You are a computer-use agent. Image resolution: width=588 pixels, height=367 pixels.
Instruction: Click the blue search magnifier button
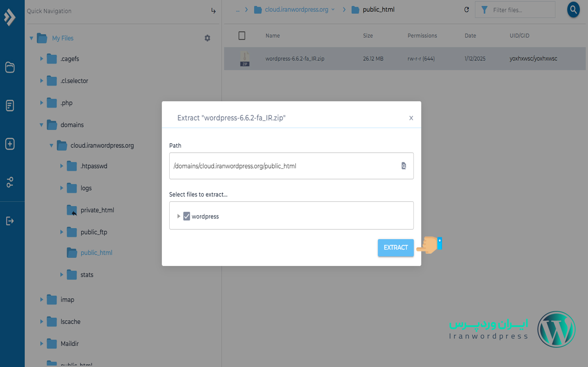tap(573, 9)
